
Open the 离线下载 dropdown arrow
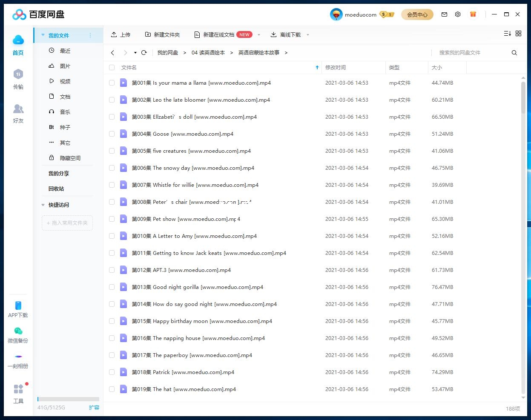pos(308,35)
